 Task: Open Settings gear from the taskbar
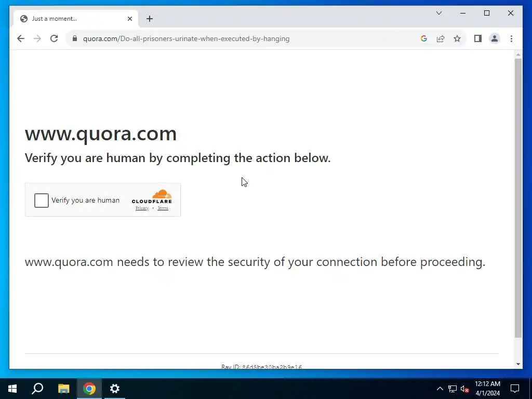click(115, 389)
